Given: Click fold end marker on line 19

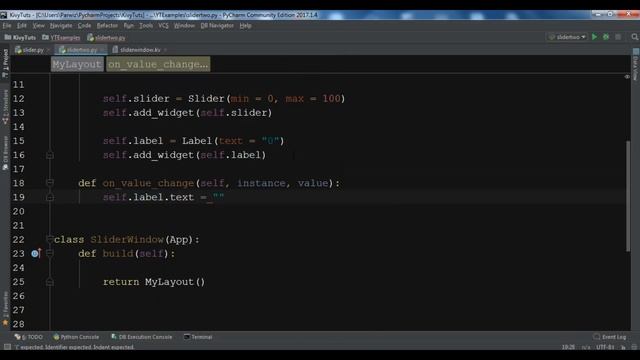Looking at the screenshot, I should click(50, 197).
